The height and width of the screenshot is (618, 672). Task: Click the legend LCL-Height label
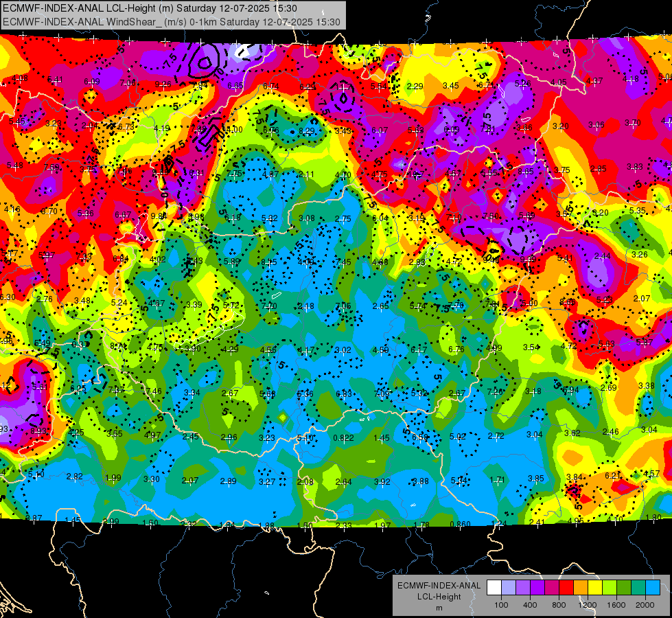[439, 597]
